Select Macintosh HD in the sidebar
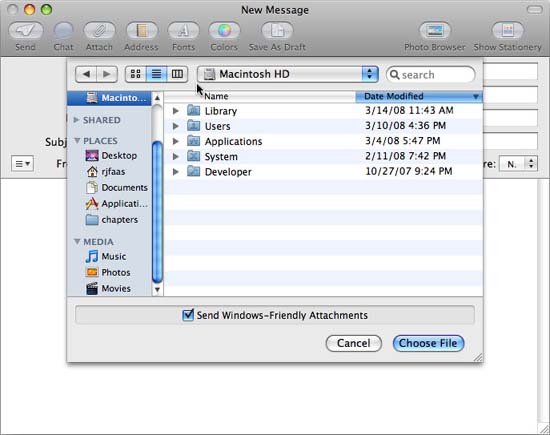The width and height of the screenshot is (550, 435). pos(109,98)
